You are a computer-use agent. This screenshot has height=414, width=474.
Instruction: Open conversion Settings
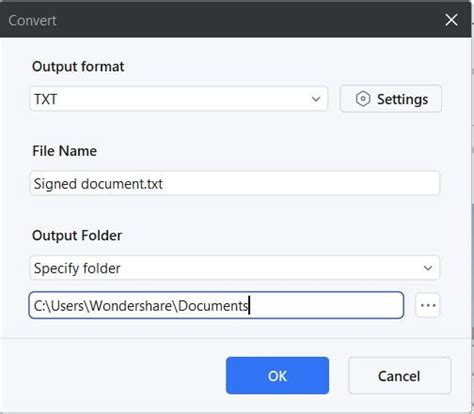(391, 99)
